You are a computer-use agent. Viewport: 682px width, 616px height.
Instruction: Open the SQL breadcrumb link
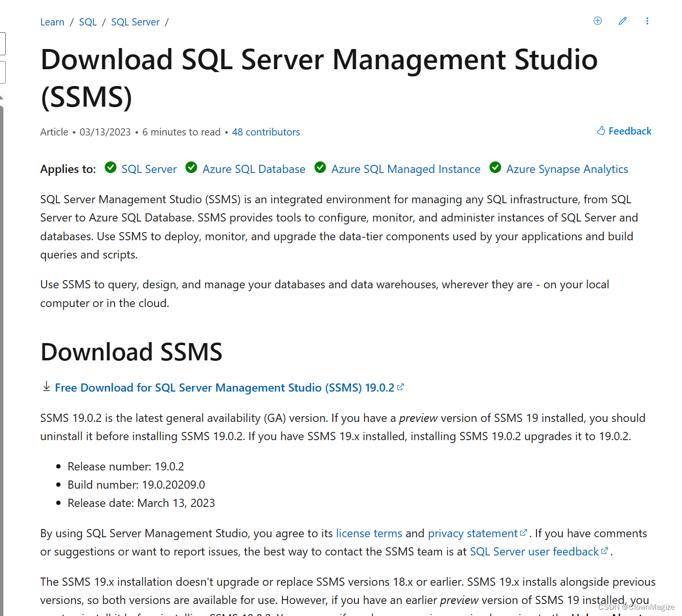(x=88, y=22)
